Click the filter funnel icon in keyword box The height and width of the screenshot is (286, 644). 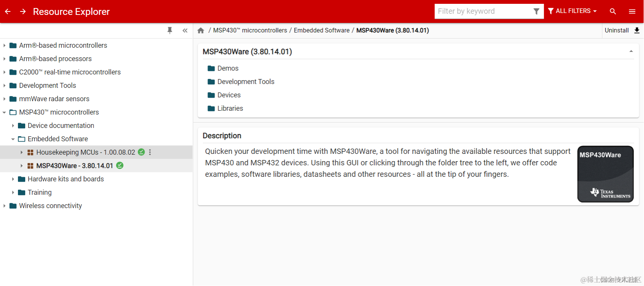coord(537,11)
